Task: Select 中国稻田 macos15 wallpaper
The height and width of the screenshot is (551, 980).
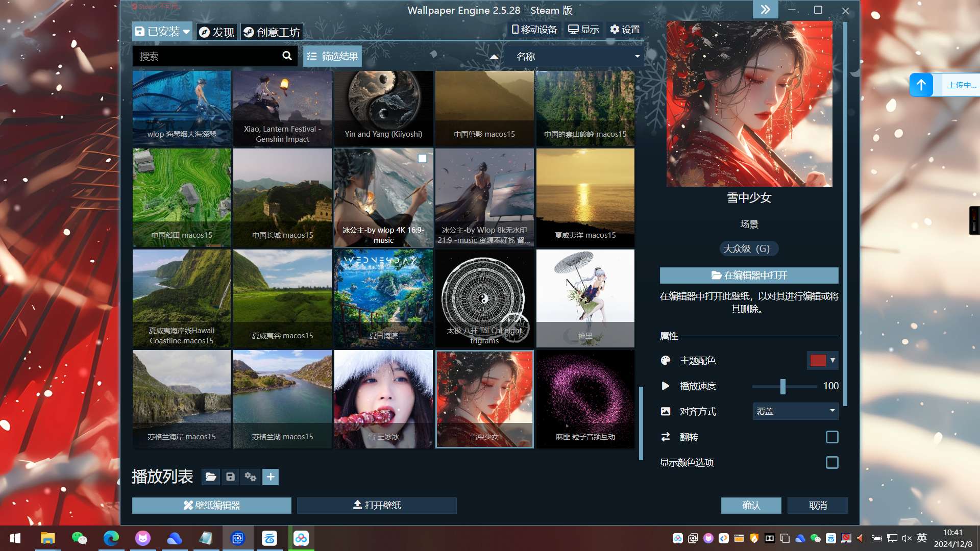Action: (181, 197)
